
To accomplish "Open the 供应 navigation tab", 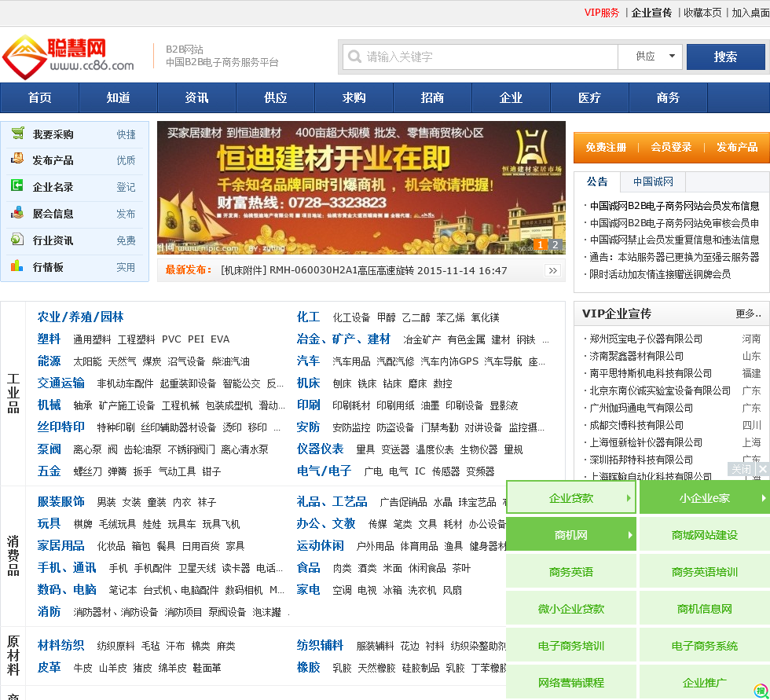I will 276,97.
